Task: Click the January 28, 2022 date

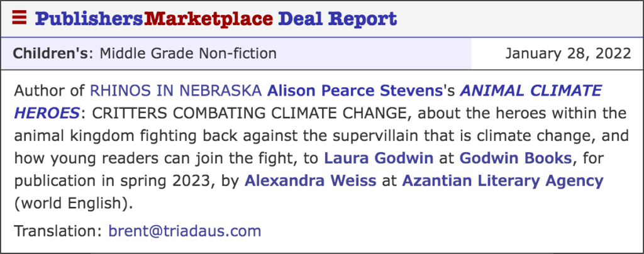Action: [x=568, y=53]
